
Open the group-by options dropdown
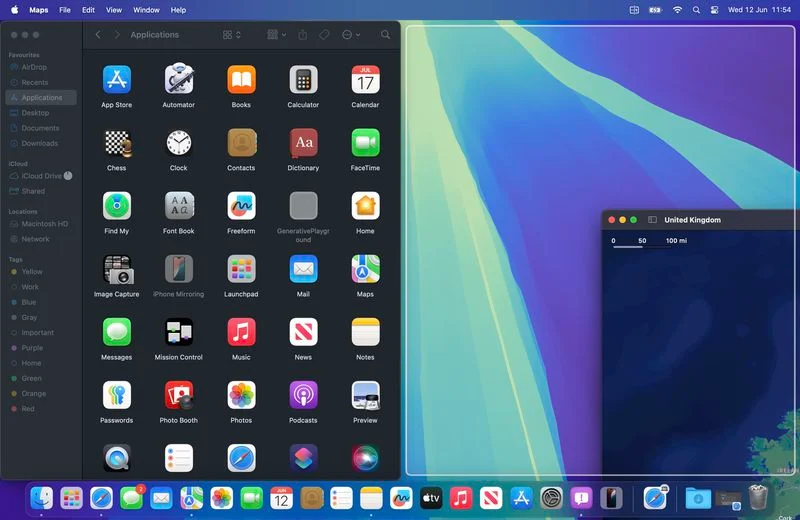(x=277, y=35)
